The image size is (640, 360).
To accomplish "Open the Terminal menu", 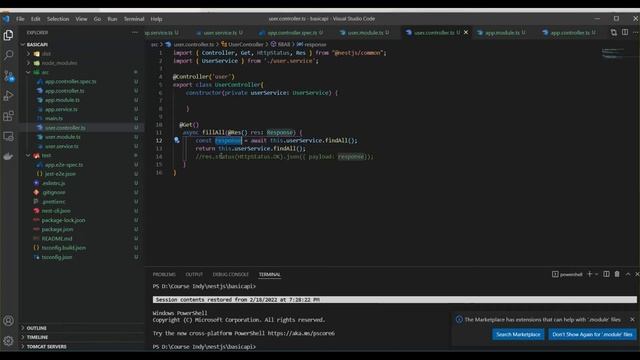I will [x=134, y=19].
